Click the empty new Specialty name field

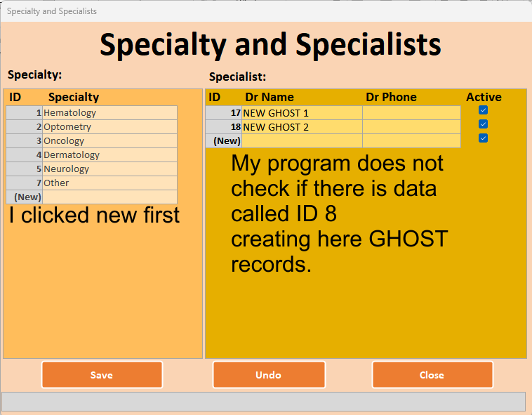click(109, 197)
